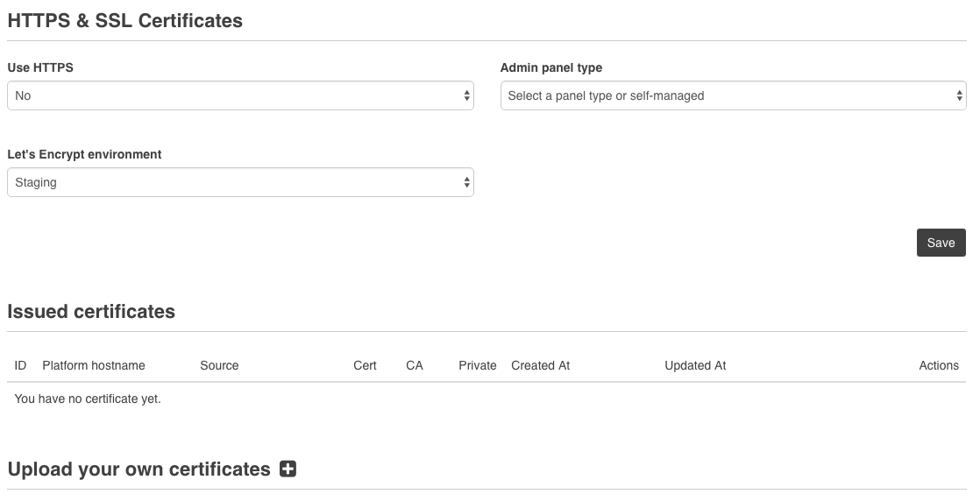Click the Updated At column header
The height and width of the screenshot is (501, 980).
tap(695, 365)
